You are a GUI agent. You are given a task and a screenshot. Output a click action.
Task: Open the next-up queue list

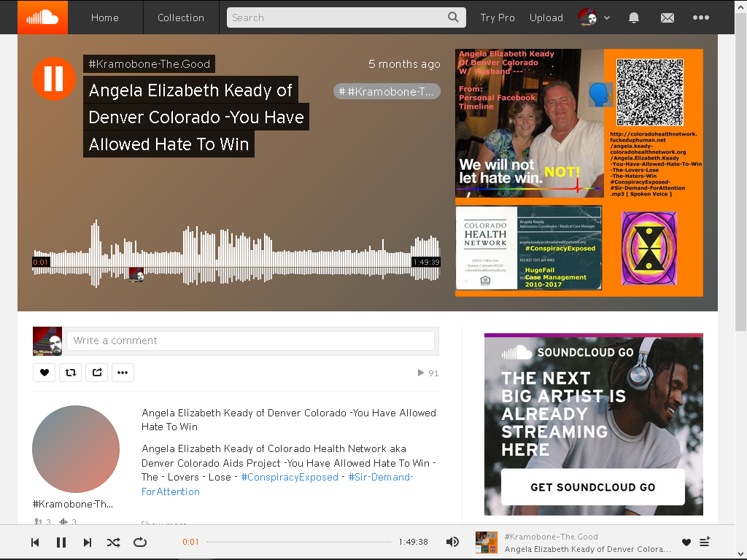(x=705, y=542)
